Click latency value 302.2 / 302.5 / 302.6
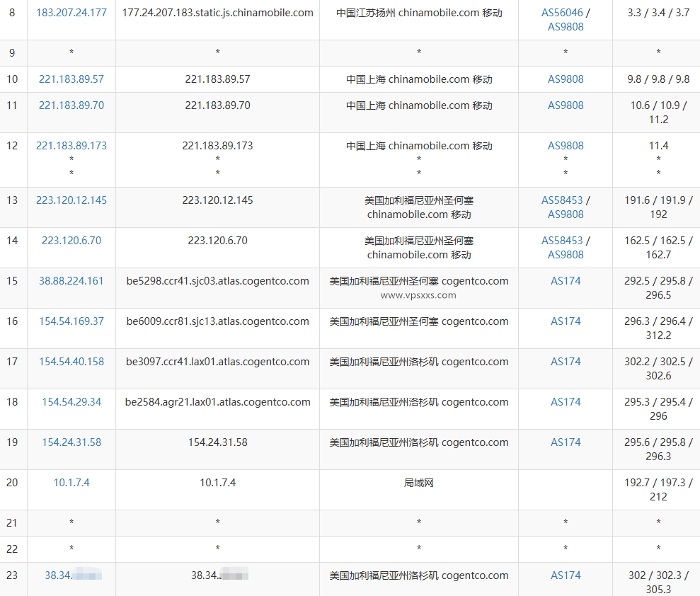 658,369
